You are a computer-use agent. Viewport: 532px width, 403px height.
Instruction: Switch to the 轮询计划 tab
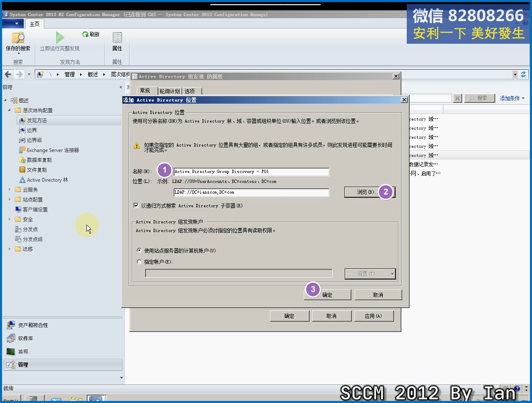pyautogui.click(x=170, y=91)
